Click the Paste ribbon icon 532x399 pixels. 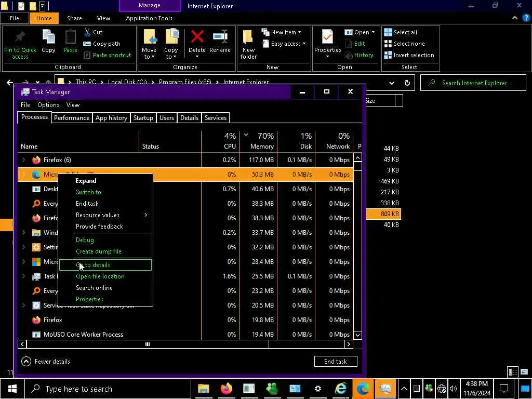70,37
